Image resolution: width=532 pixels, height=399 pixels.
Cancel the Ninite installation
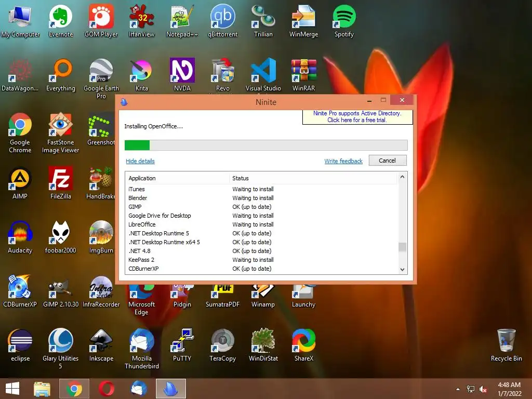[x=388, y=161]
